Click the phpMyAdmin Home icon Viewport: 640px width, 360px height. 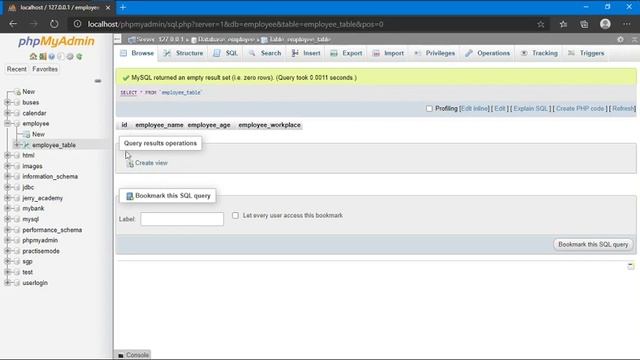33,56
